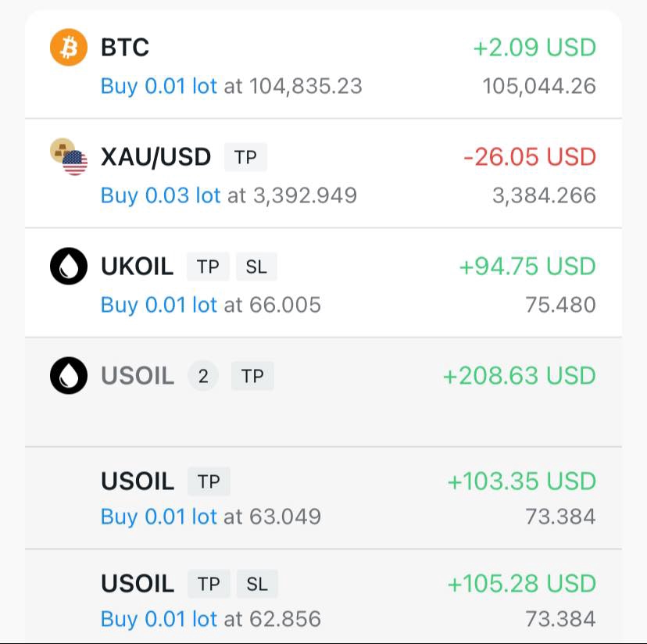This screenshot has height=644, width=647.
Task: Click the XAU/USD Buy 0.03 lot link
Action: 160,195
